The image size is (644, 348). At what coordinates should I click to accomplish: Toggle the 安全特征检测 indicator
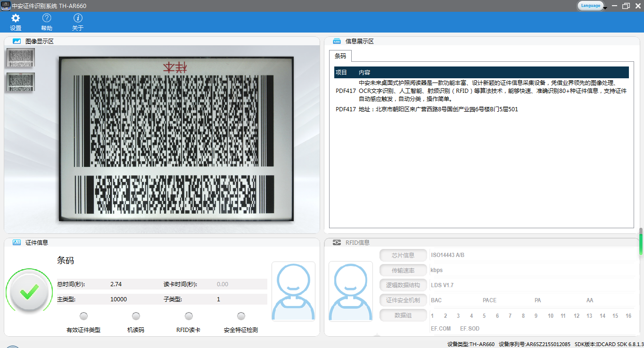click(241, 316)
